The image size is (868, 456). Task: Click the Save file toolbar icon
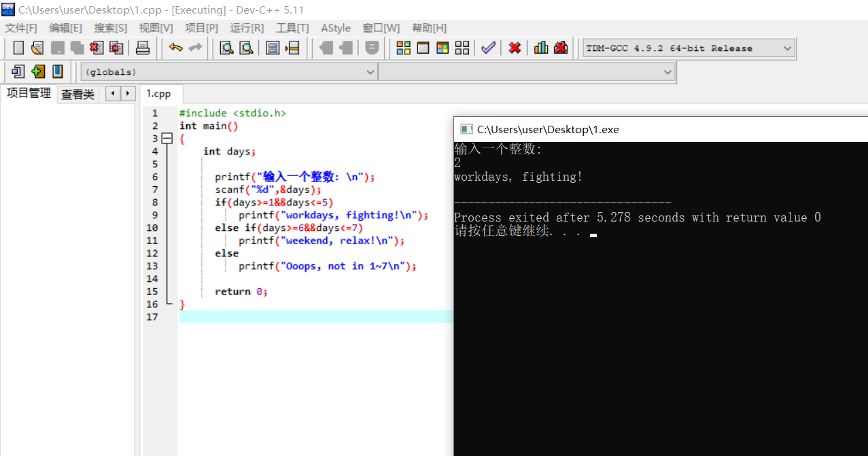click(x=58, y=48)
